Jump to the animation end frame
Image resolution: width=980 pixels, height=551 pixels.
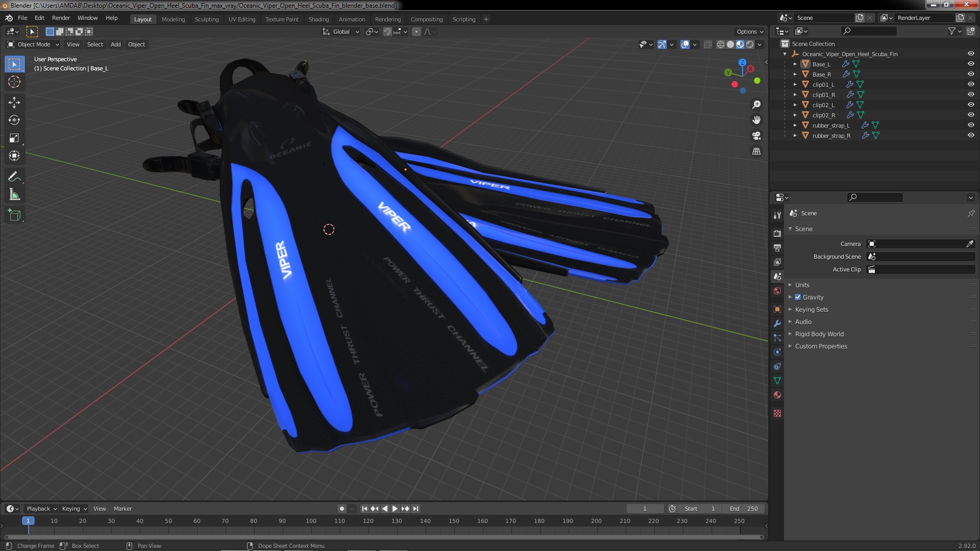click(415, 509)
